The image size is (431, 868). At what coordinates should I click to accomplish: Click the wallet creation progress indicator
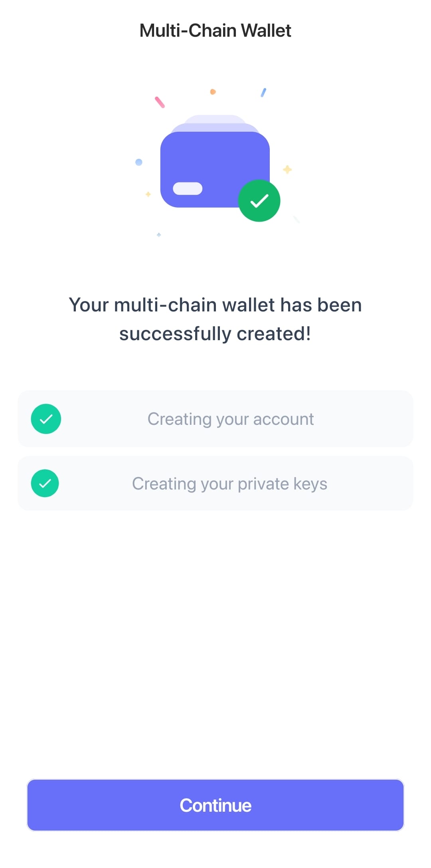click(215, 451)
